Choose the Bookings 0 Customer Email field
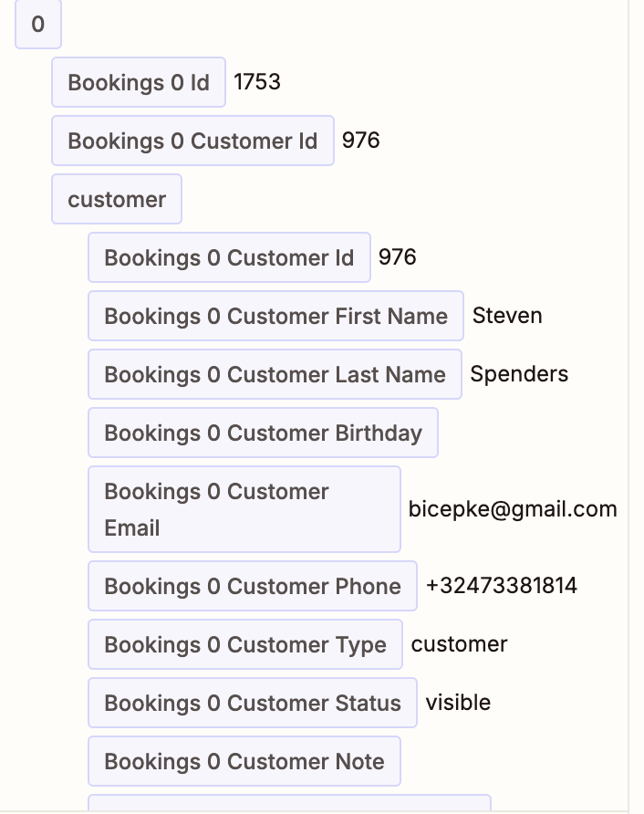 244,509
